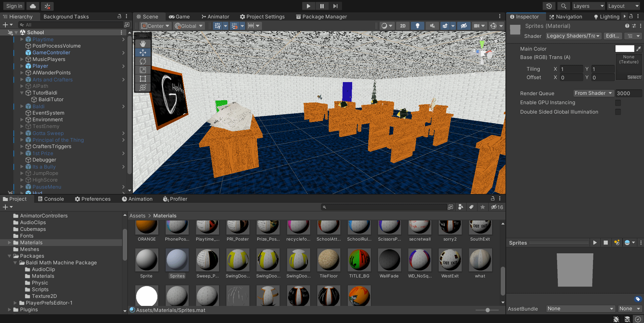Click the texture Select button
The height and width of the screenshot is (323, 644).
[x=634, y=77]
